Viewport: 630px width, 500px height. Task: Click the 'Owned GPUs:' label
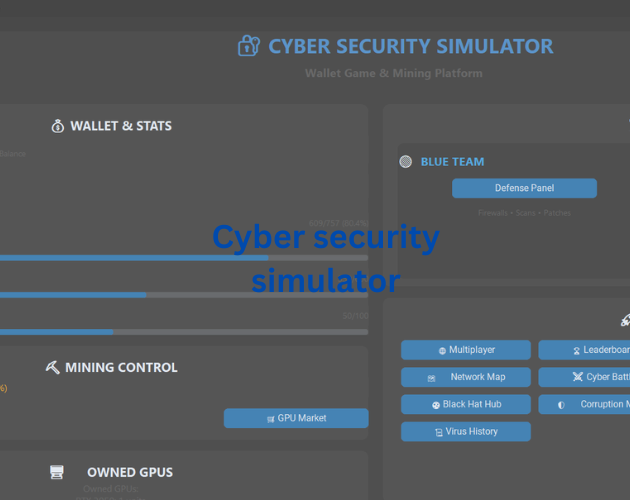click(x=111, y=489)
